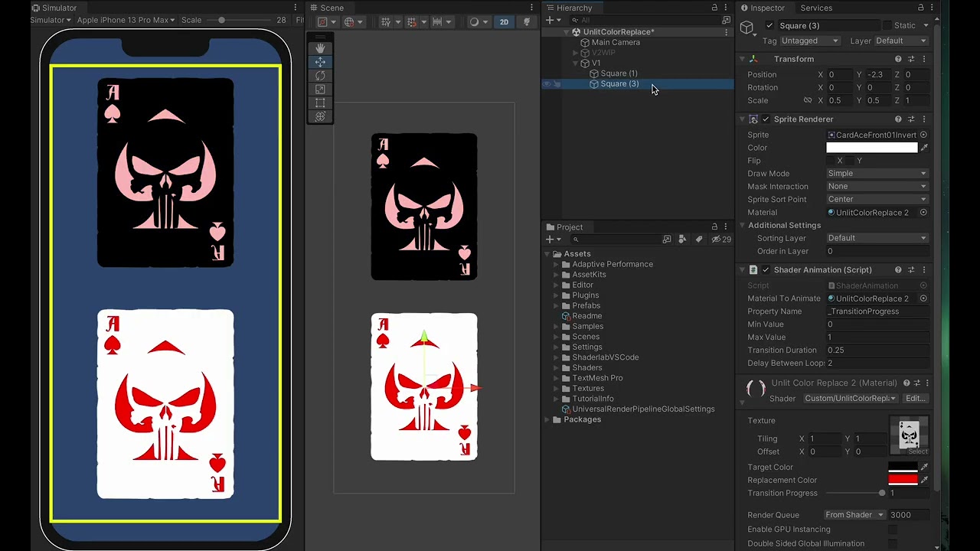Open the Apple iPhone 13 Pro Max device dropdown

coord(126,20)
